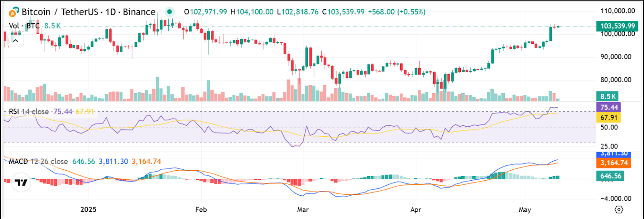This screenshot has width=644, height=219.
Task: Click the green 103,539.99 price axis label
Action: click(617, 26)
